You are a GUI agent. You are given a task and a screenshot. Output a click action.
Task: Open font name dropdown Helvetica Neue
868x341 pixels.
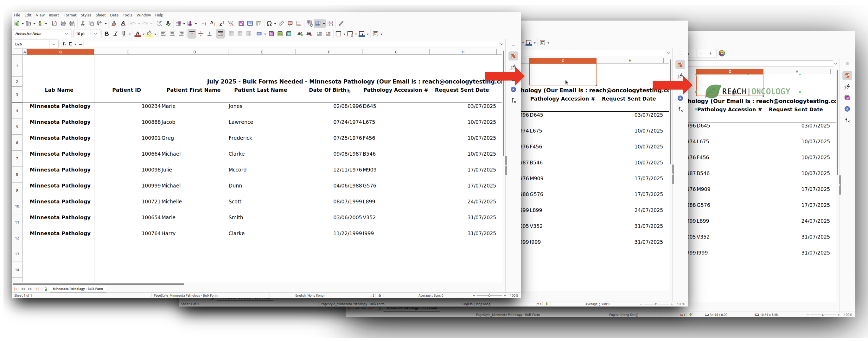pos(67,34)
